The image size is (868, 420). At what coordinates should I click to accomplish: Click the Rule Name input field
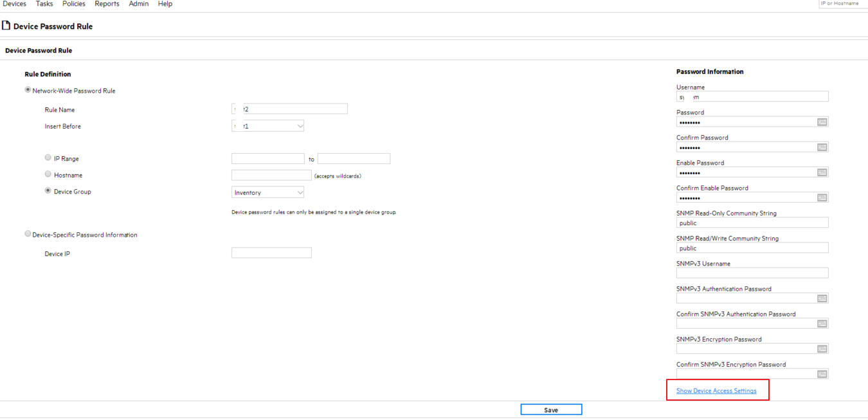pyautogui.click(x=289, y=109)
